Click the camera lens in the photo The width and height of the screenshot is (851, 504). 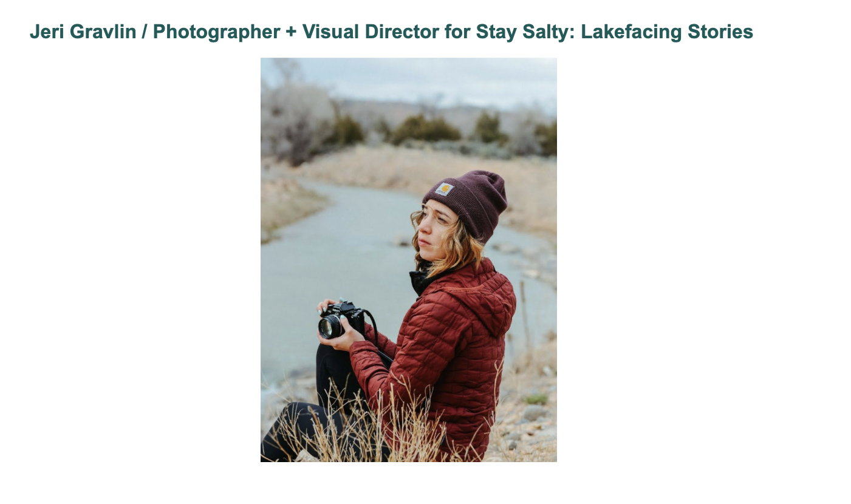[x=329, y=327]
